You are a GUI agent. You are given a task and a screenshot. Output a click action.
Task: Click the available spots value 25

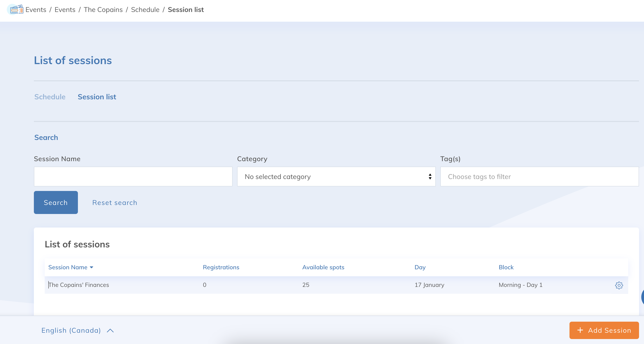(x=306, y=285)
